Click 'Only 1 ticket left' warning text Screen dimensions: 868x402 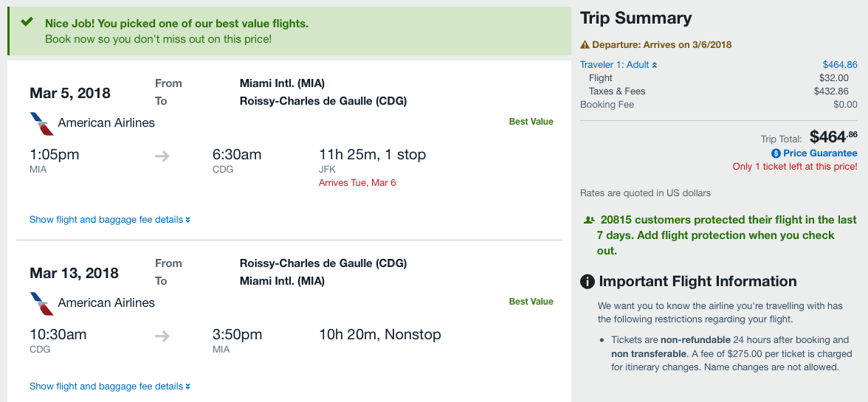coord(794,167)
